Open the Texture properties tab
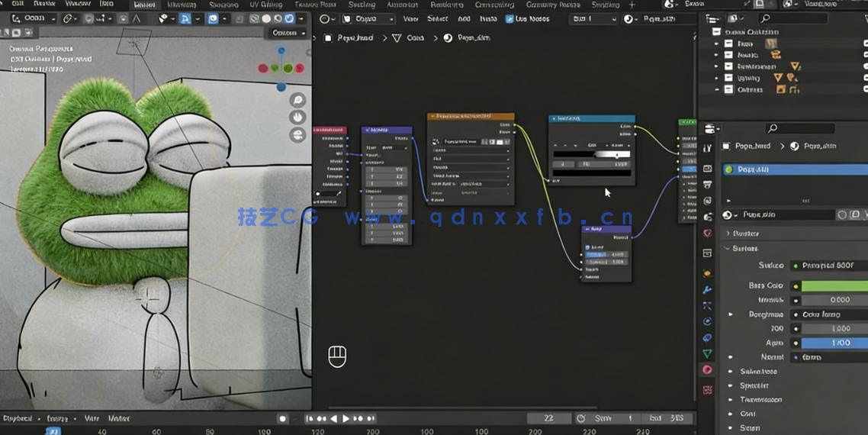 [708, 390]
